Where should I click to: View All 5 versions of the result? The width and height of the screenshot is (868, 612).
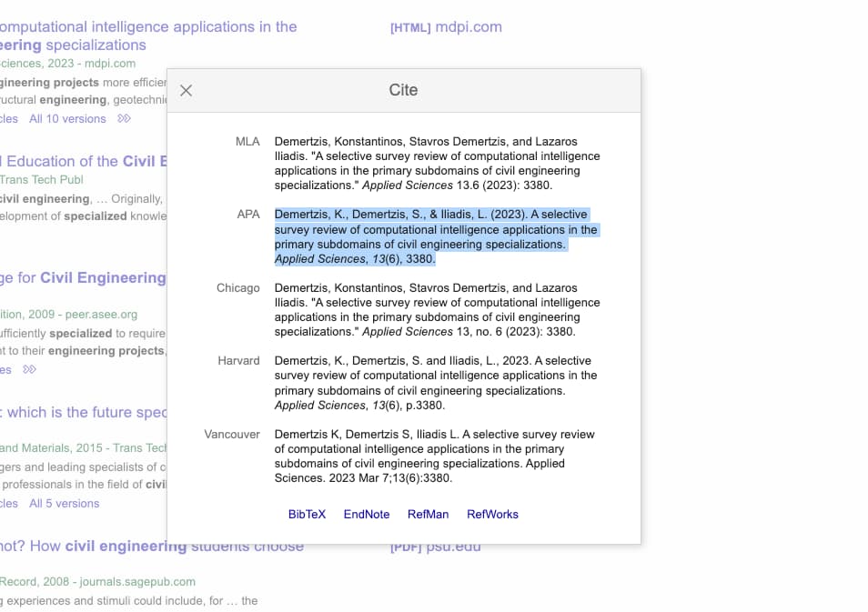[64, 503]
